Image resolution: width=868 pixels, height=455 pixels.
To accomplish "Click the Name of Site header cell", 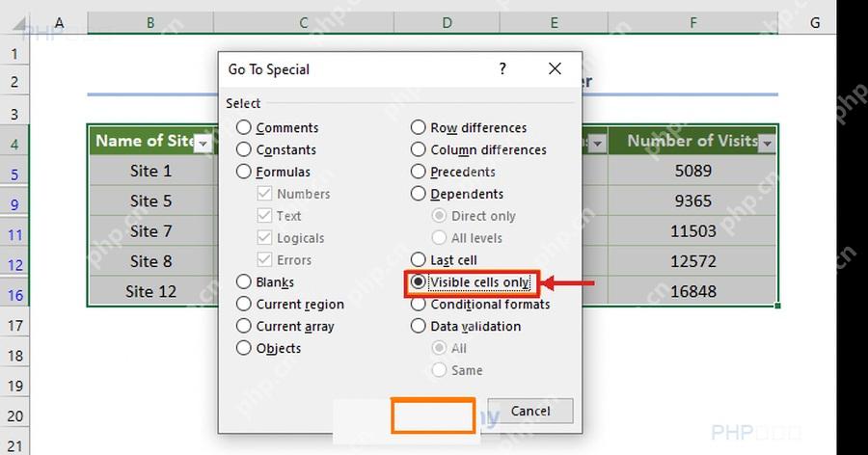I will click(x=150, y=141).
